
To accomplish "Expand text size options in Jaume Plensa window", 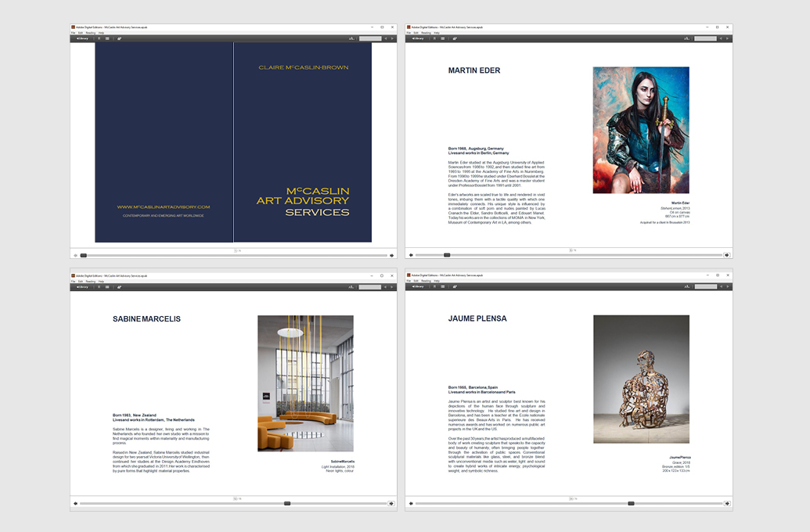I will click(x=687, y=286).
